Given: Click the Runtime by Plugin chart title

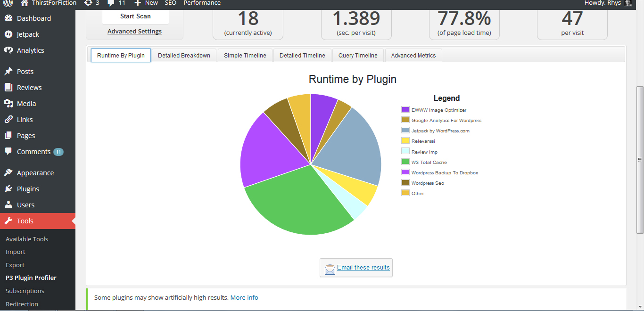Looking at the screenshot, I should [353, 79].
